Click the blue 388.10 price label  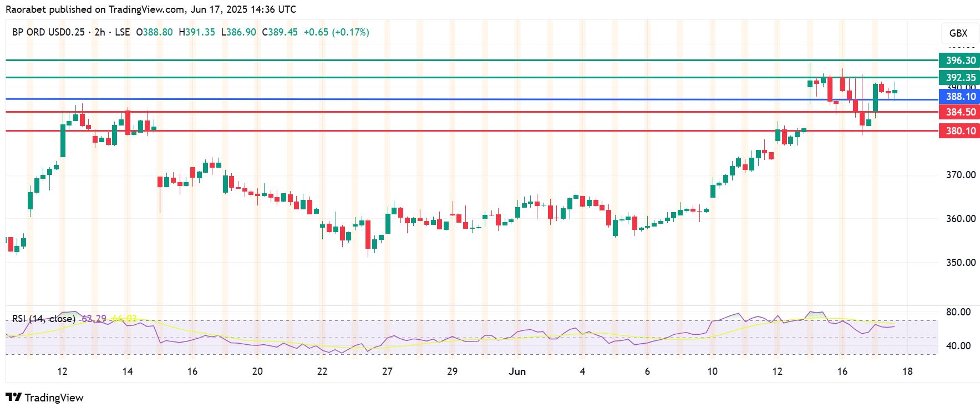[x=958, y=97]
